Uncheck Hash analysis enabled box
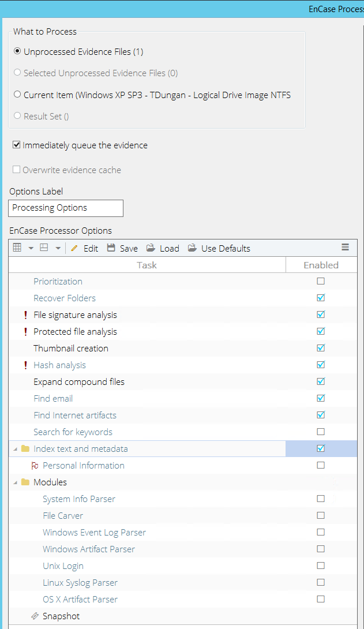This screenshot has width=364, height=629. pos(321,365)
